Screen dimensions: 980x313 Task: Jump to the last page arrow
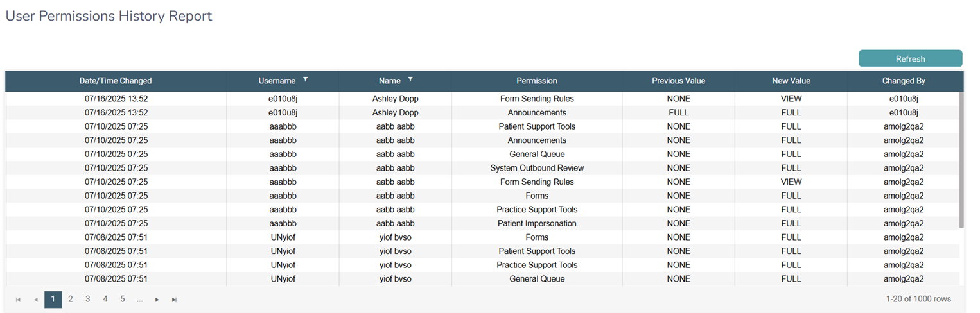coord(174,300)
